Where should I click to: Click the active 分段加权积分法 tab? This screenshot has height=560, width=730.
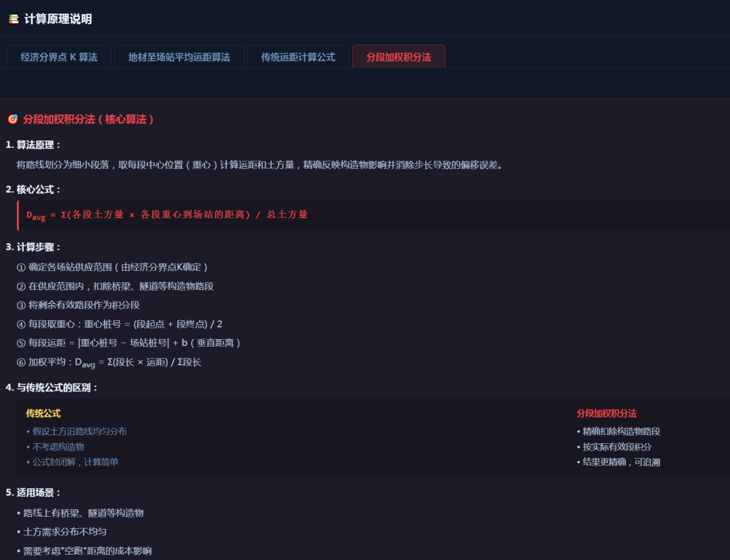[399, 57]
